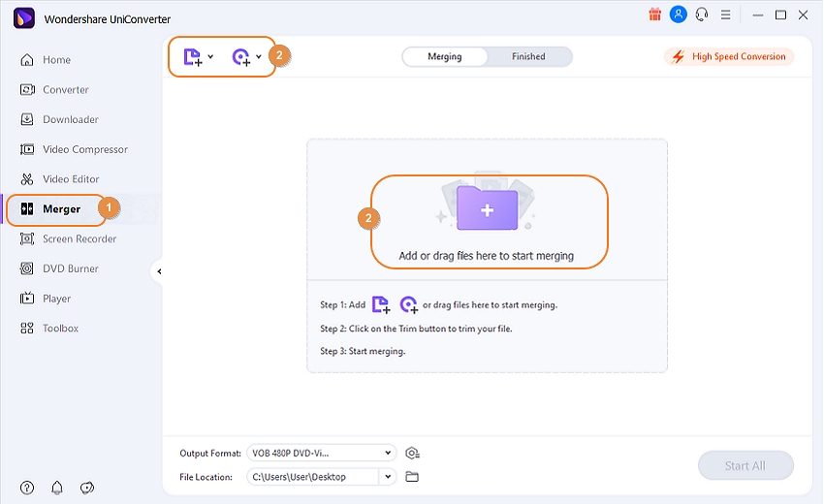The image size is (824, 504).
Task: Open the notification bell icon
Action: 57,488
